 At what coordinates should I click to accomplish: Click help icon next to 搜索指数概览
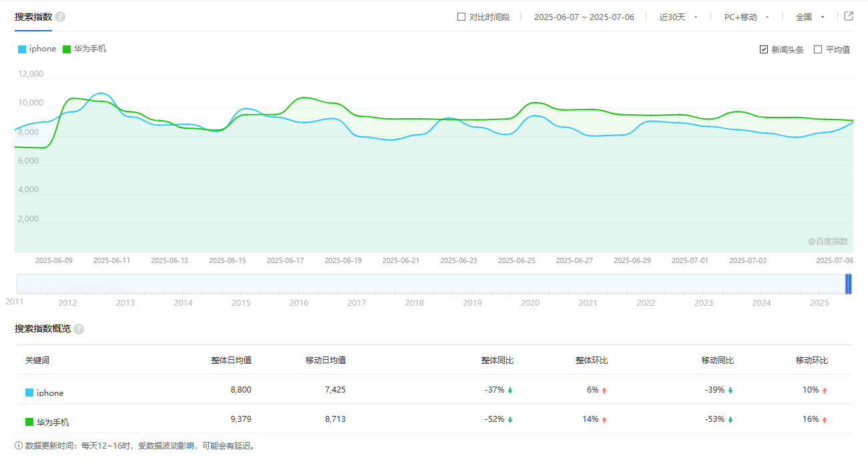point(79,329)
